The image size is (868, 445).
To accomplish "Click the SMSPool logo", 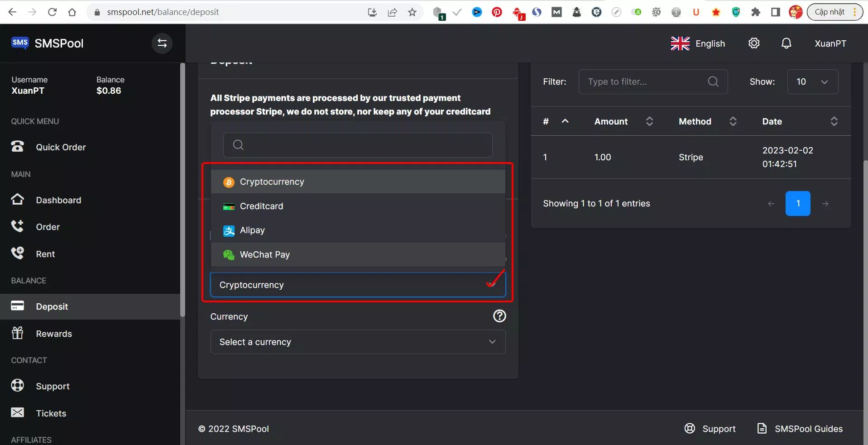I will click(47, 43).
